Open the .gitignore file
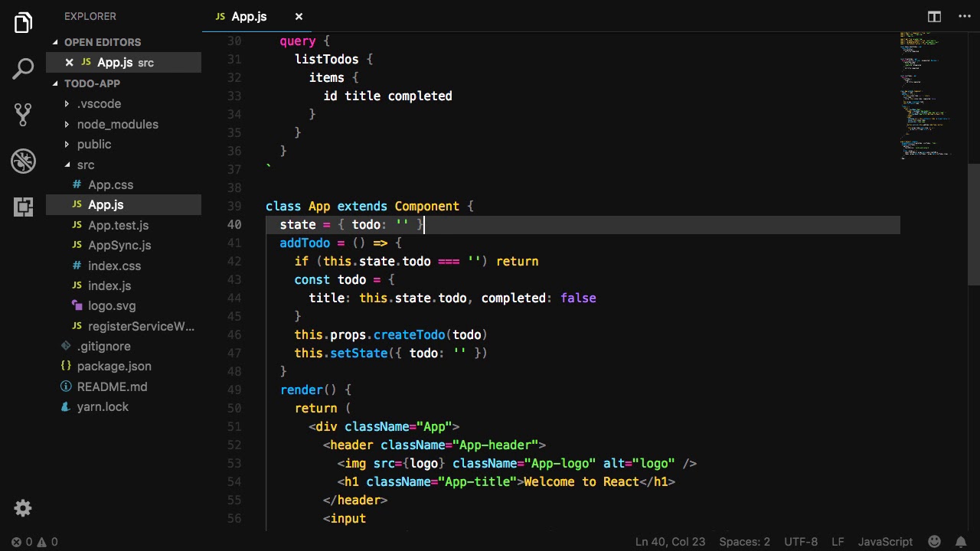 [x=103, y=346]
